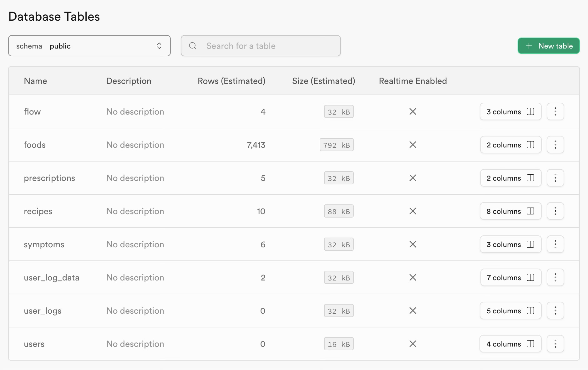Image resolution: width=588 pixels, height=370 pixels.
Task: Open the three-dot menu for user_logs table
Action: [555, 311]
